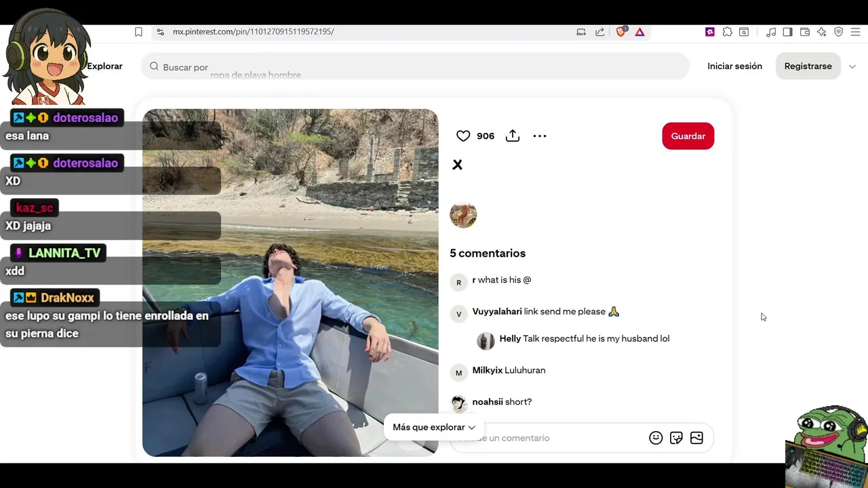Click the tab search window icon
868x488 pixels.
[744, 32]
